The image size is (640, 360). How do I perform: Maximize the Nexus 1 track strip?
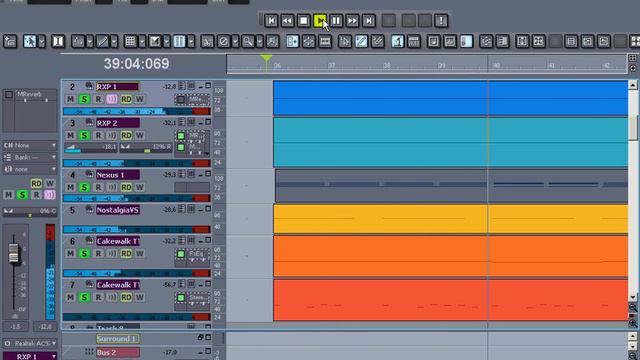208,174
